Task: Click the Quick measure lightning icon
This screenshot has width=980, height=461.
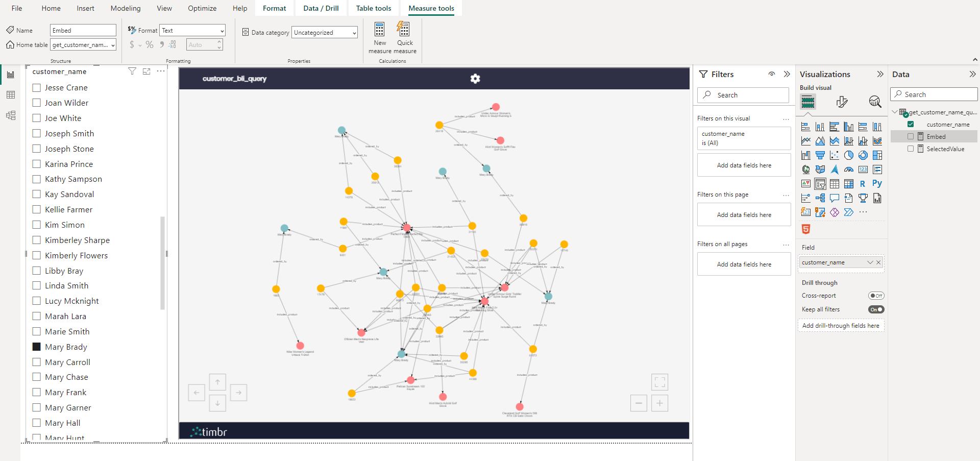Action: pos(403,29)
